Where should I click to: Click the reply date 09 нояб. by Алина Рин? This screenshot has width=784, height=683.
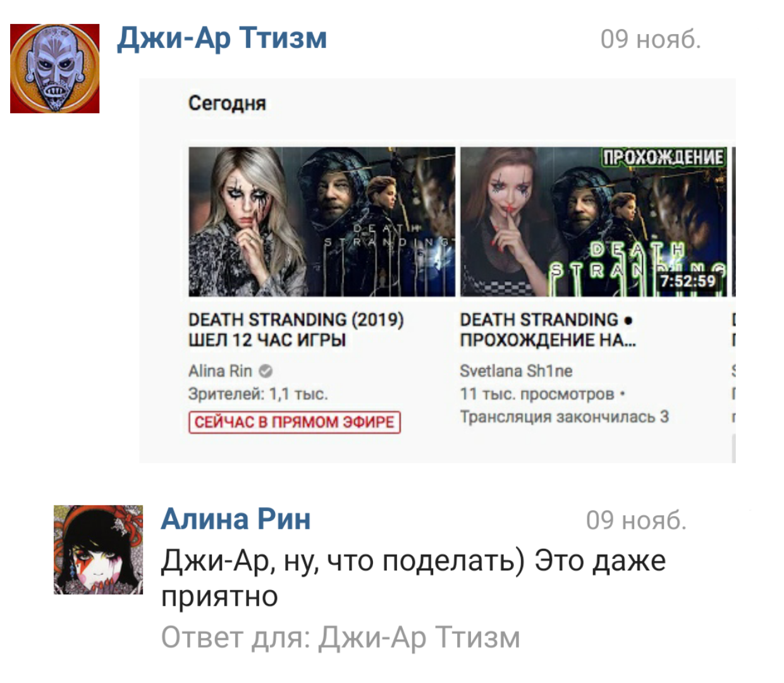coord(636,520)
